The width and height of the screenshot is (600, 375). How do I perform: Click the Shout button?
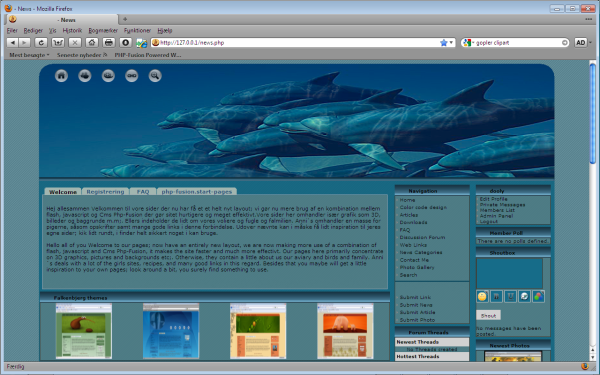click(488, 315)
